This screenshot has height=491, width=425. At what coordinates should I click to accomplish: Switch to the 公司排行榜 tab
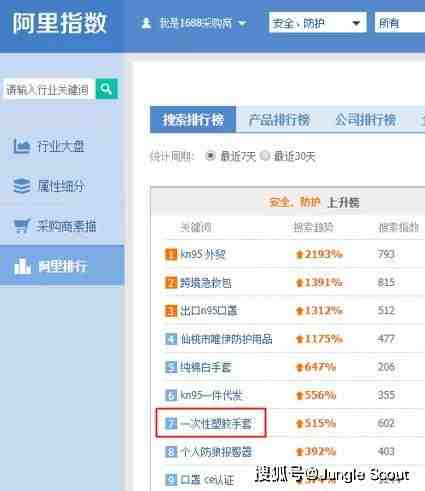click(366, 119)
